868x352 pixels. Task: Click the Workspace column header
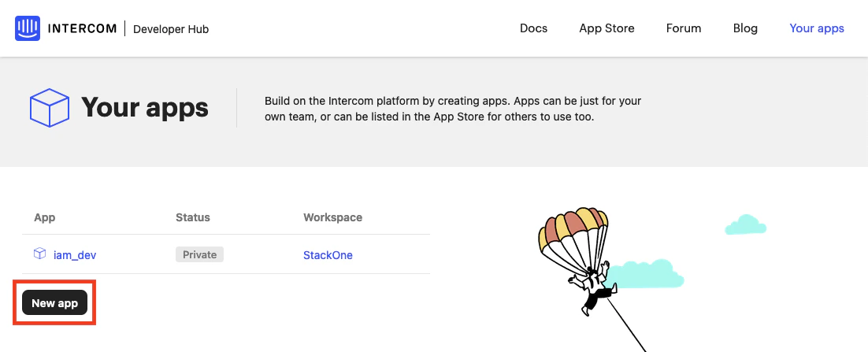tap(332, 217)
